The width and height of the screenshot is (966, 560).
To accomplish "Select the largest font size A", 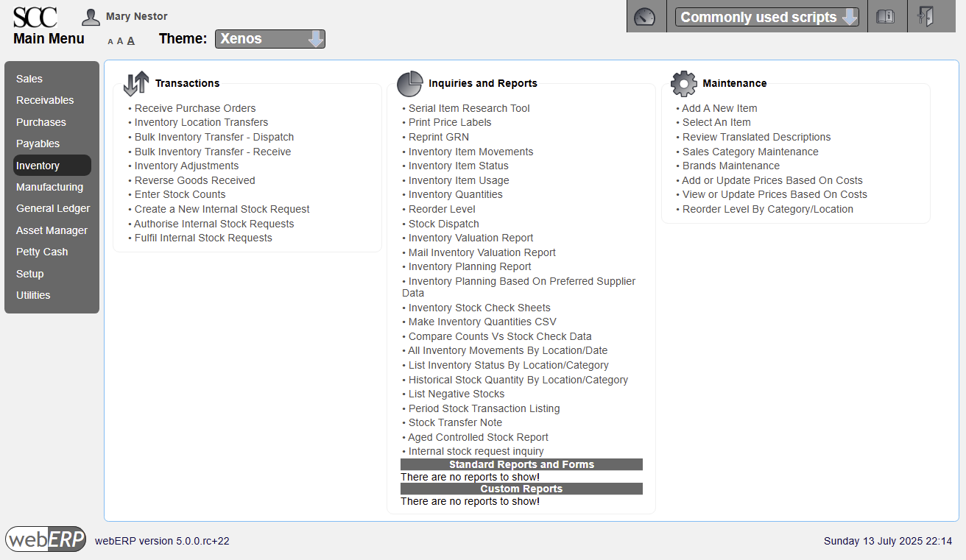I will pos(130,40).
